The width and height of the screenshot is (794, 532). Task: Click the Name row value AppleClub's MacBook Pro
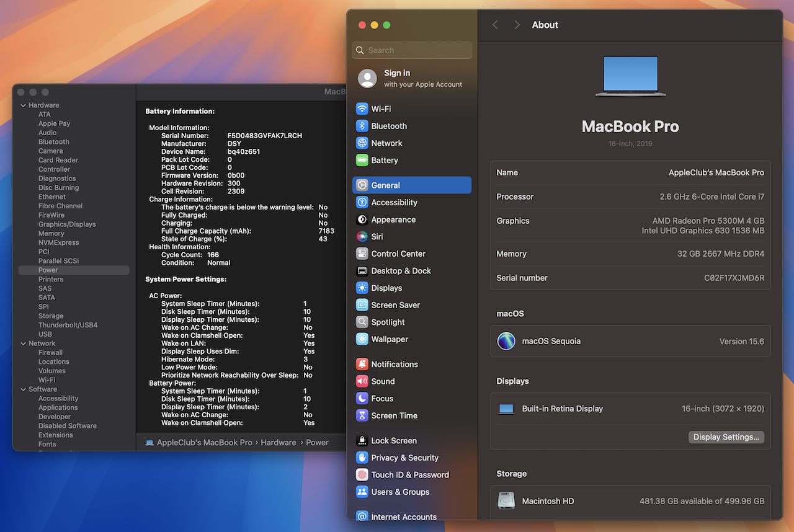(716, 172)
